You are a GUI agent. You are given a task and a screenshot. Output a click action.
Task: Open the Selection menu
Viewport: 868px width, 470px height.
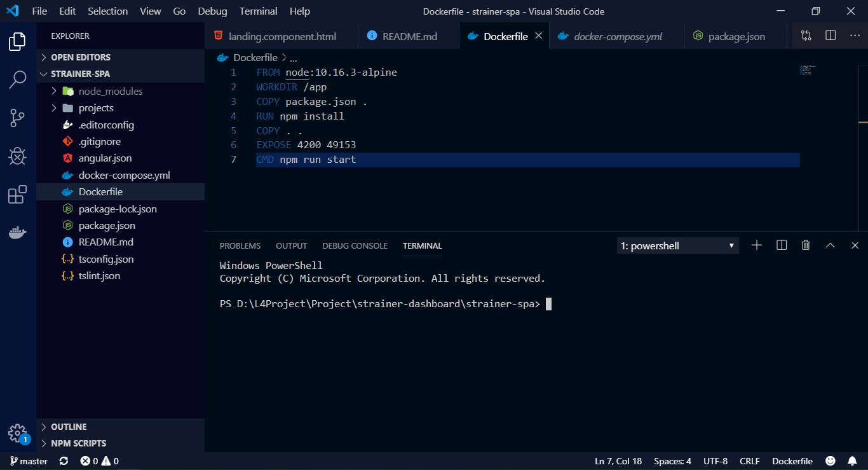[107, 11]
